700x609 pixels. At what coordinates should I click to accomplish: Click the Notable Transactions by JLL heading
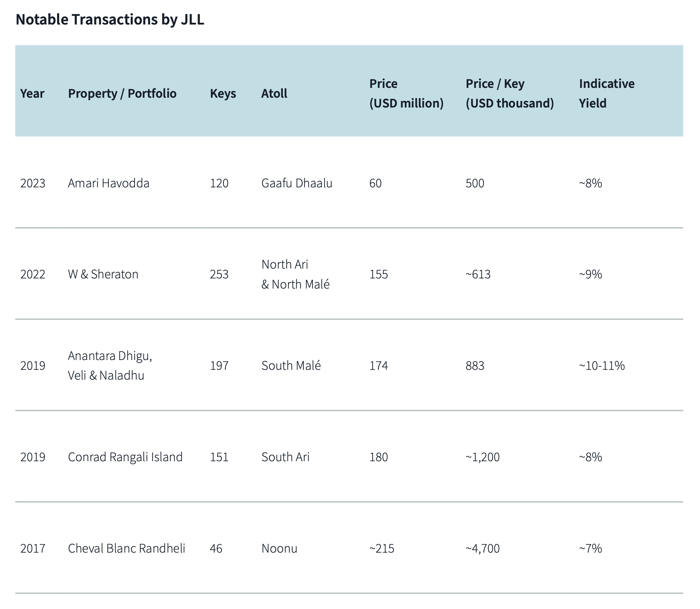(110, 20)
